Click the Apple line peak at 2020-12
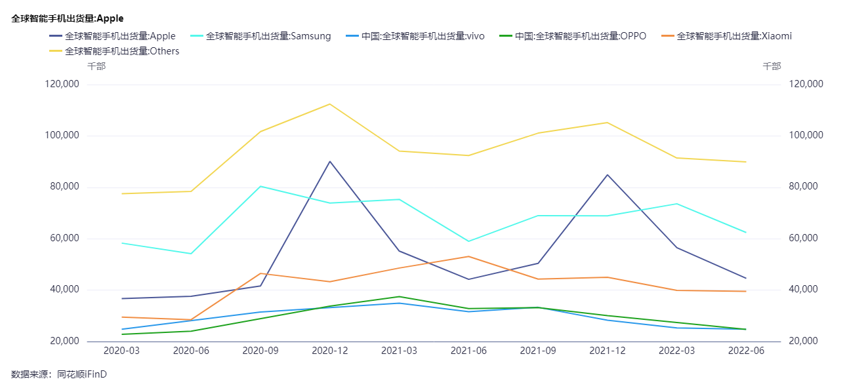 coord(330,161)
